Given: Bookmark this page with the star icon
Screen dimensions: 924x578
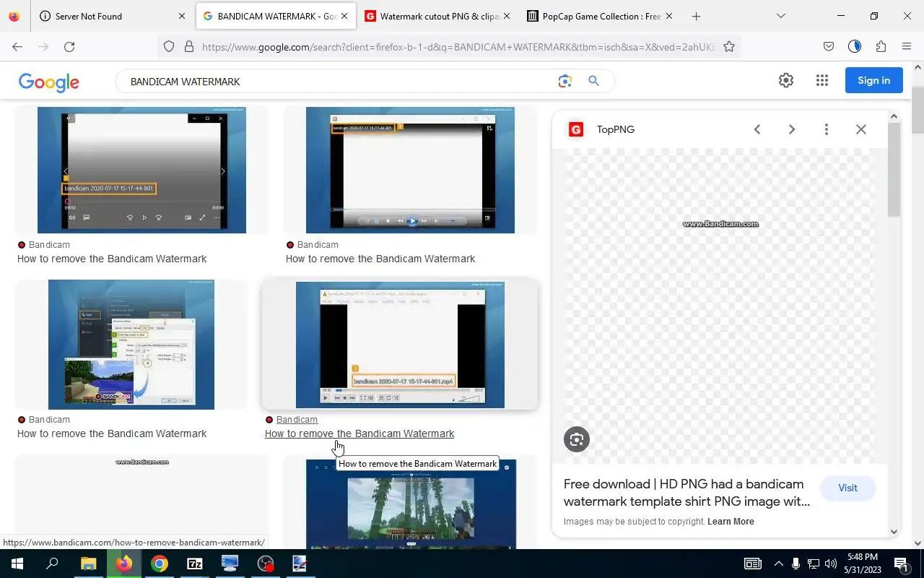Looking at the screenshot, I should (x=729, y=46).
